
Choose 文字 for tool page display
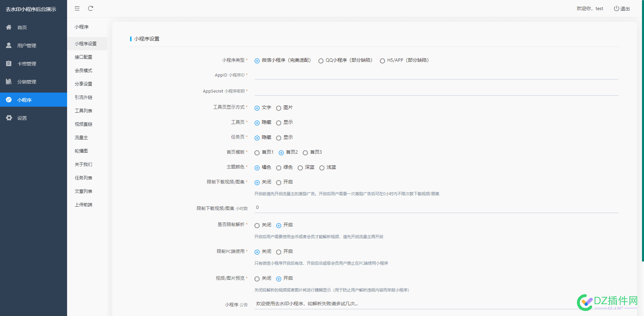(x=257, y=108)
